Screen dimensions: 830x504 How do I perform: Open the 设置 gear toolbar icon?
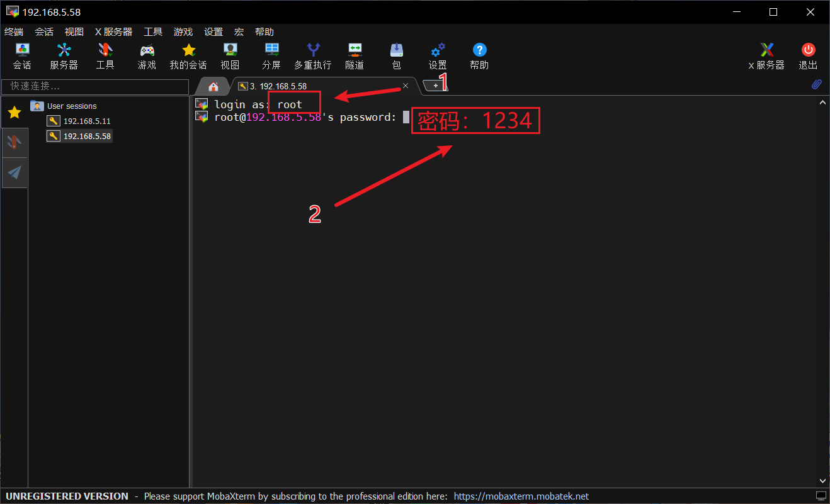[438, 56]
